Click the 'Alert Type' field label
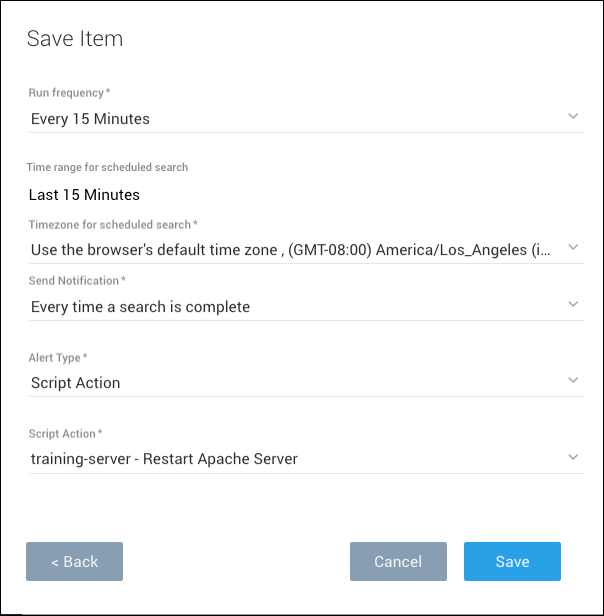This screenshot has height=616, width=604. [59, 357]
